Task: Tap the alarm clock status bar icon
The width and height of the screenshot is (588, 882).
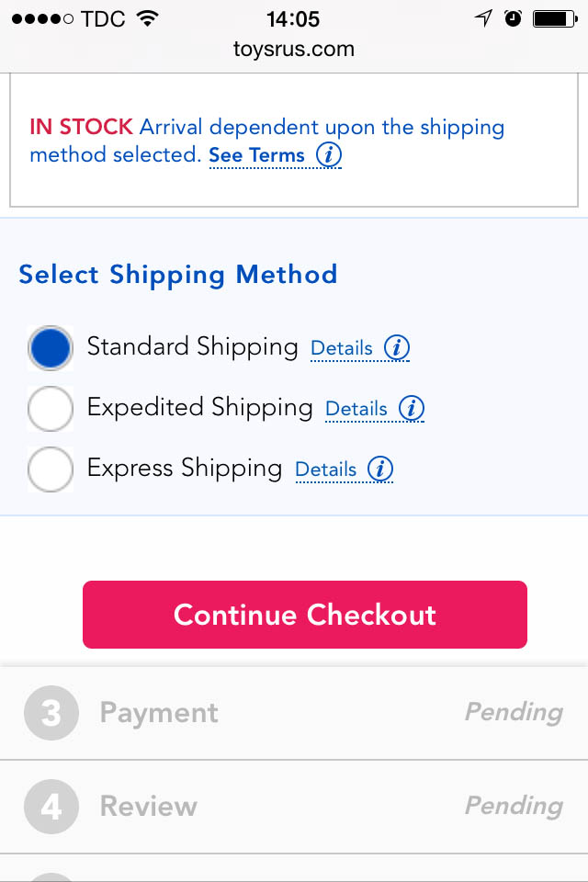Action: pos(514,18)
